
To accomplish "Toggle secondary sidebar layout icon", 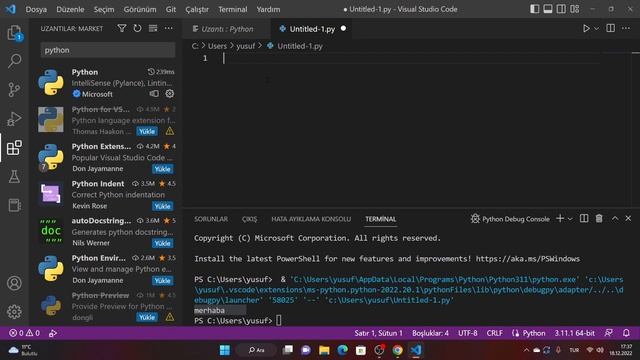I will [561, 9].
